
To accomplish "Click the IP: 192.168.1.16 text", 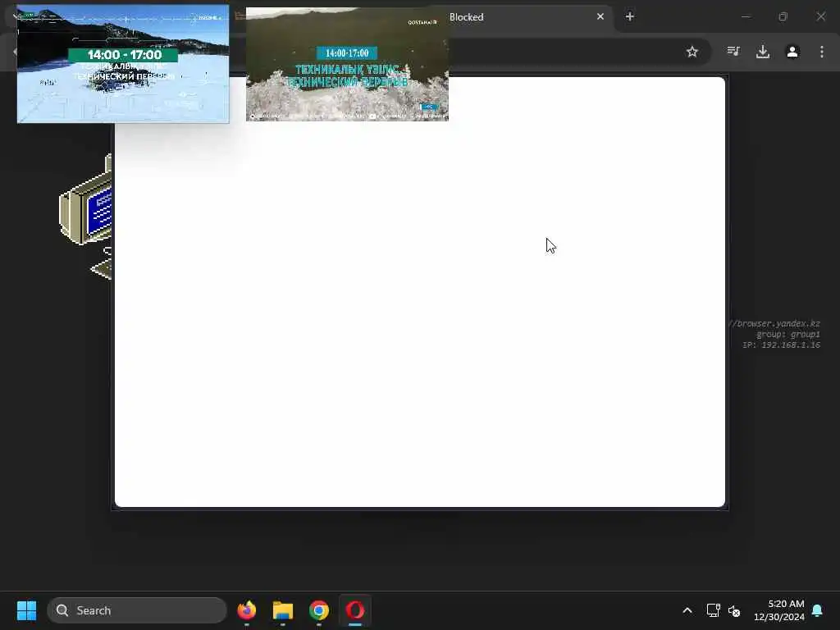I will [x=781, y=345].
